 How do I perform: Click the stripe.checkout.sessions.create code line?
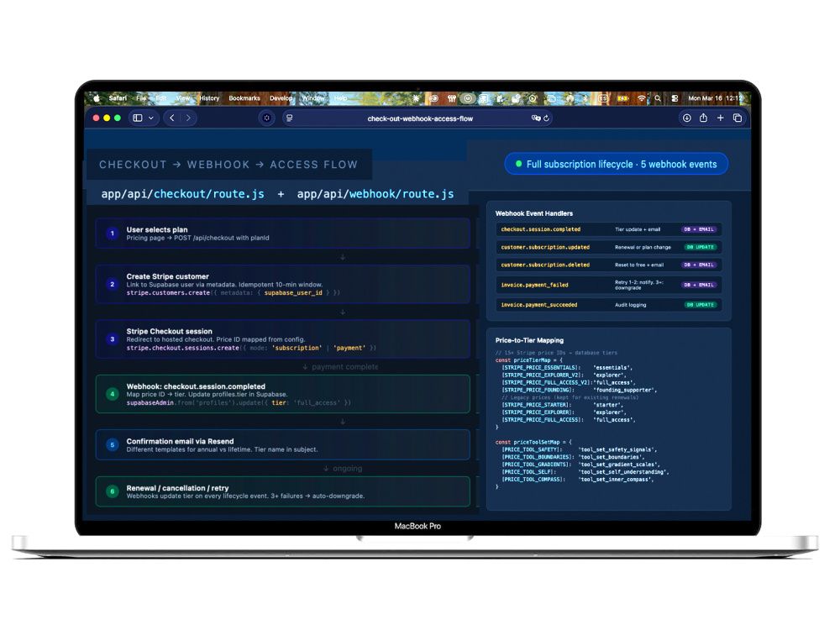coord(251,349)
